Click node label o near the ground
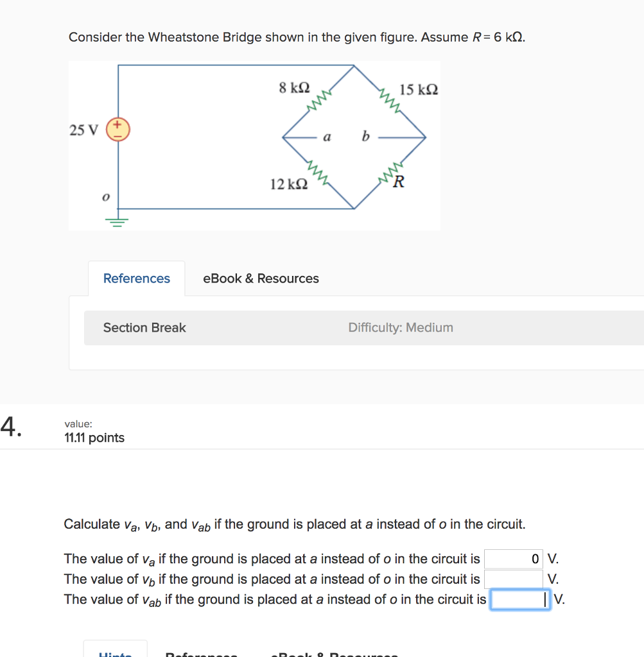 [x=105, y=198]
